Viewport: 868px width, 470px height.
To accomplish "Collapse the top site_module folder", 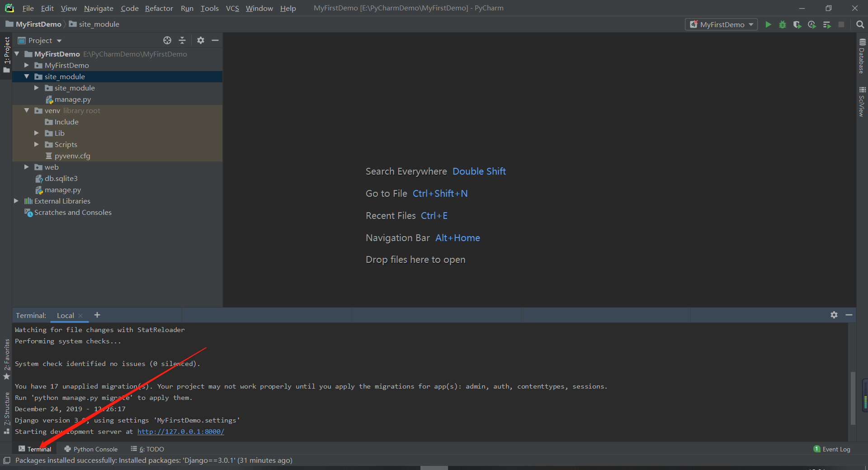I will [x=27, y=76].
